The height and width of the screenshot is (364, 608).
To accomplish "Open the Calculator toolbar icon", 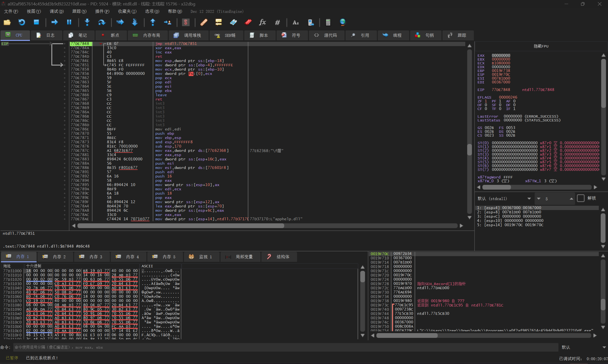I will point(328,22).
